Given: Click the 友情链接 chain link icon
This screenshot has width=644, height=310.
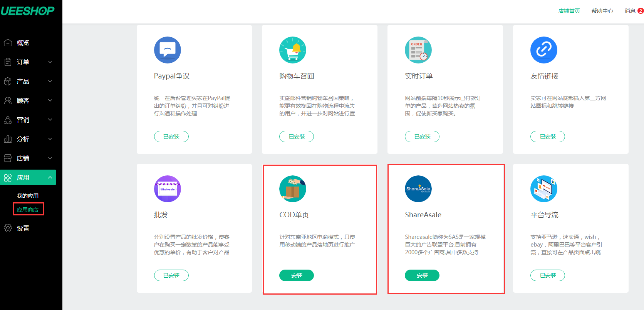Looking at the screenshot, I should [x=544, y=50].
